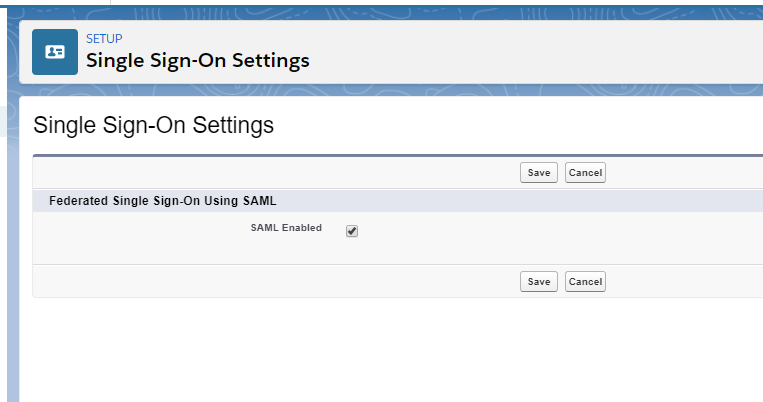The width and height of the screenshot is (763, 402).
Task: Click the blank space right of SAML checkbox
Action: tap(550, 232)
